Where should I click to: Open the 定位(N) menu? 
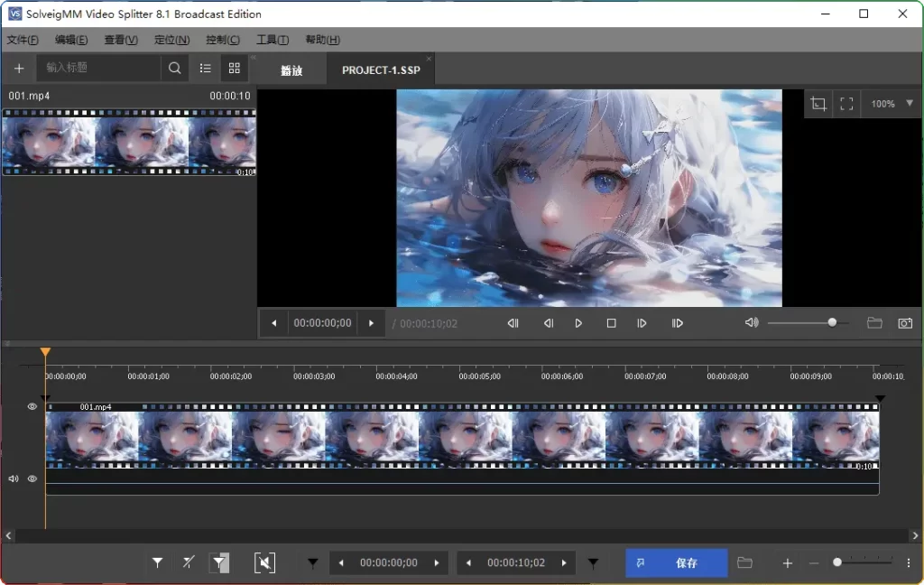[x=171, y=40]
